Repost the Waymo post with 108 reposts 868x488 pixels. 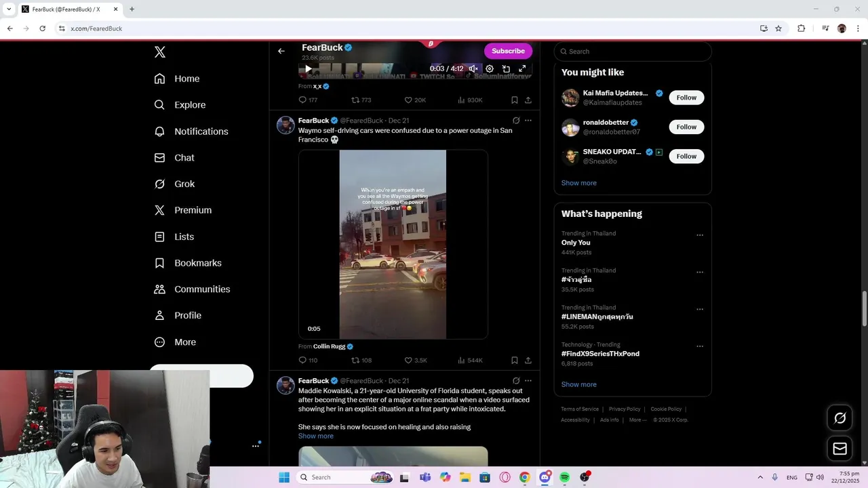[361, 361]
